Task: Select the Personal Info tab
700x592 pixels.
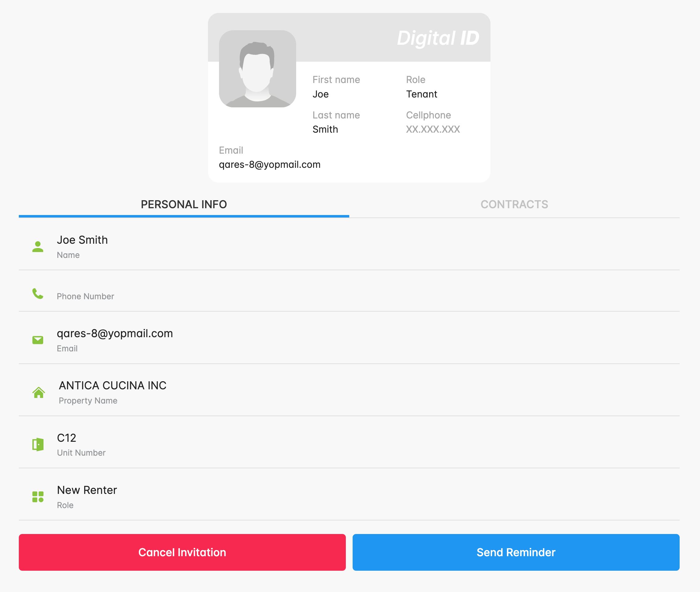Action: 184,205
